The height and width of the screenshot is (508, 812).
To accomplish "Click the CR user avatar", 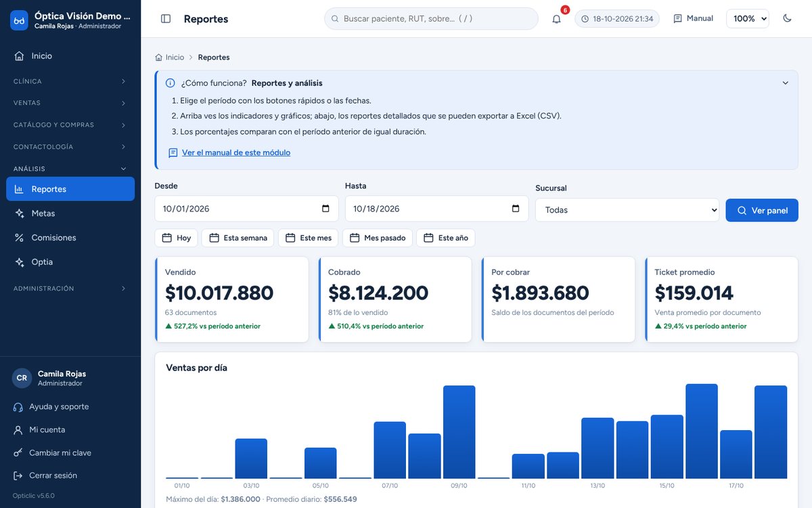I will pyautogui.click(x=22, y=378).
